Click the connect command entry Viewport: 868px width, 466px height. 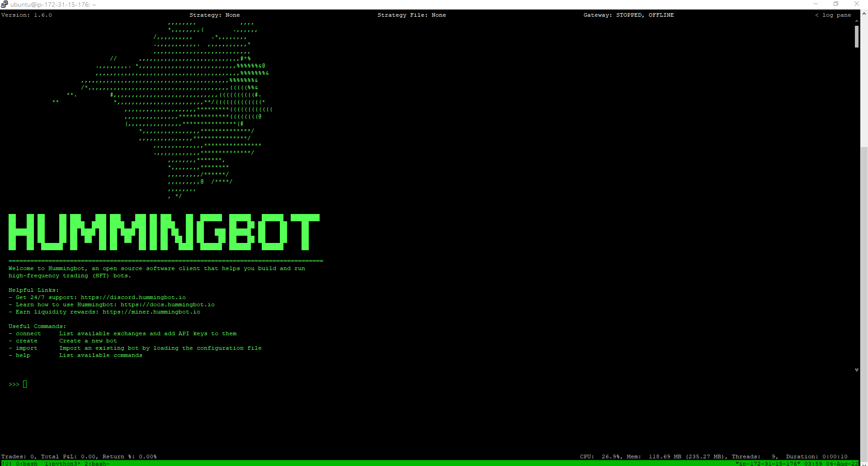click(x=28, y=333)
